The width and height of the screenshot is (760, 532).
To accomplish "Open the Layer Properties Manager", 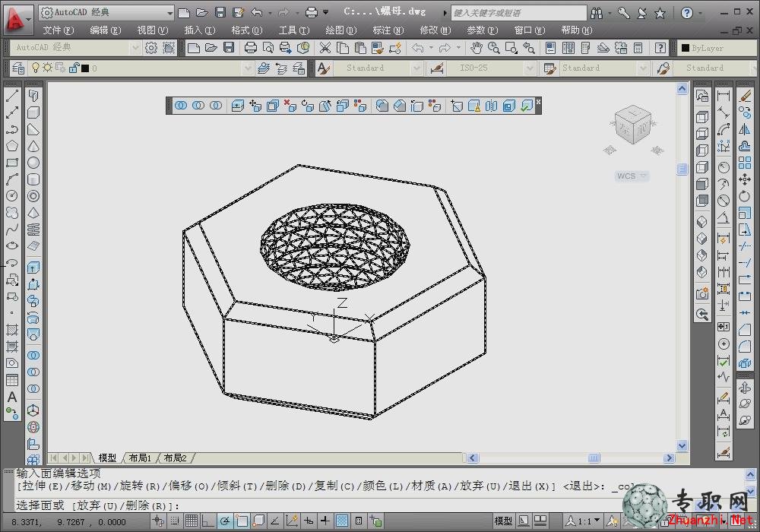I will pos(18,68).
